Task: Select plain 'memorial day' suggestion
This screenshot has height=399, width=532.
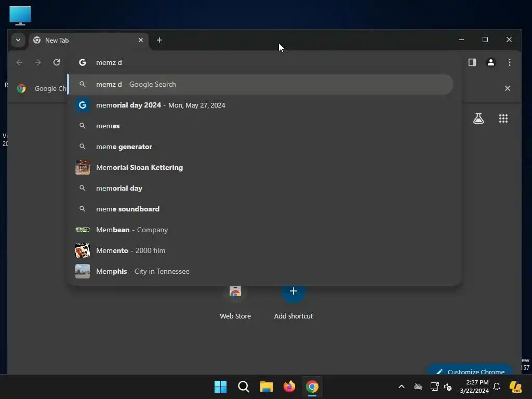Action: click(261, 188)
